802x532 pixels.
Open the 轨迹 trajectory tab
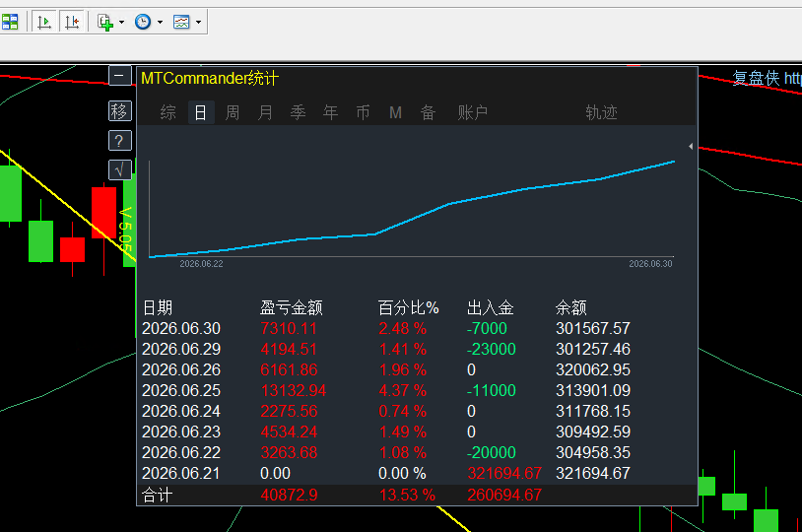pyautogui.click(x=601, y=112)
